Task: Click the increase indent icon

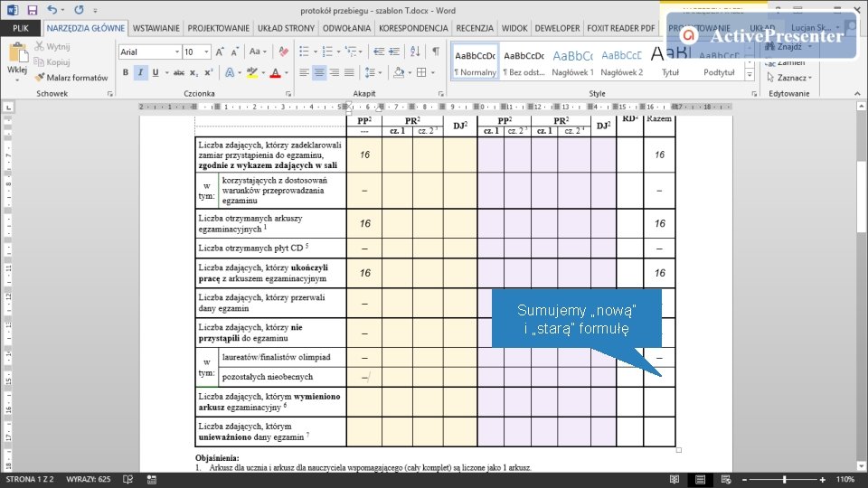Action: pyautogui.click(x=394, y=52)
